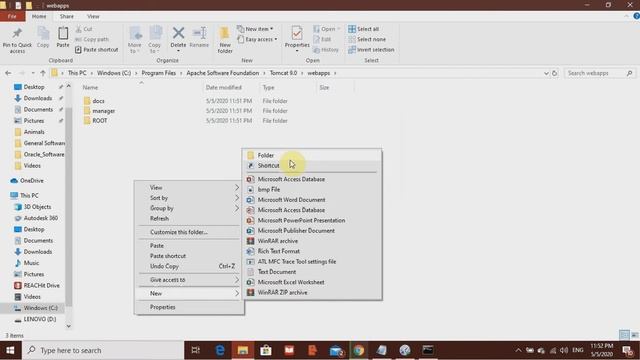The height and width of the screenshot is (360, 640).
Task: Choose Microsoft Word Document in New submenu
Action: (312, 200)
